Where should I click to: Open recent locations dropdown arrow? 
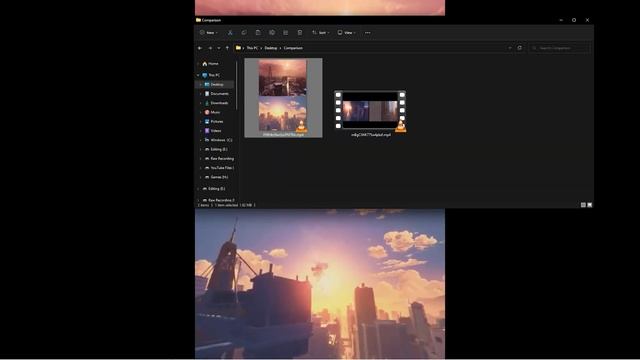point(219,48)
